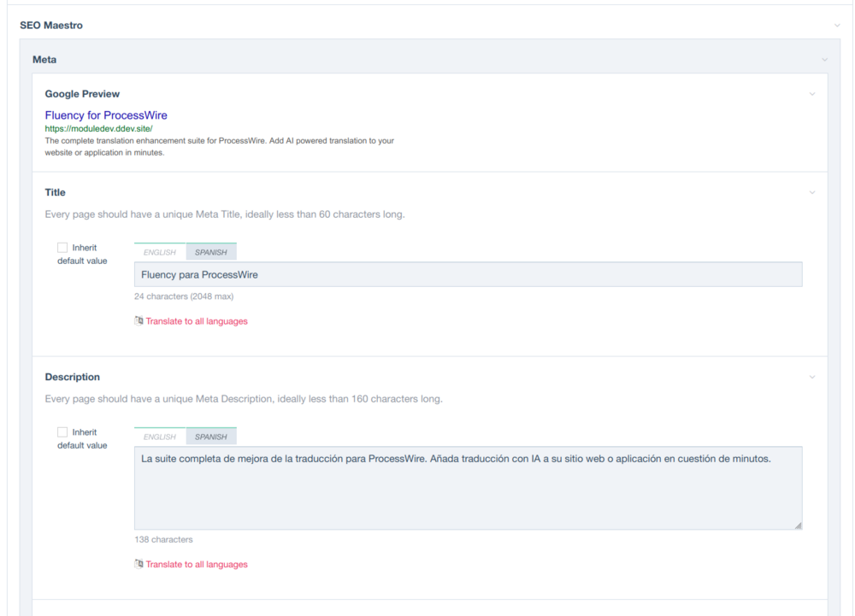Collapse the Google Preview panel

point(811,94)
